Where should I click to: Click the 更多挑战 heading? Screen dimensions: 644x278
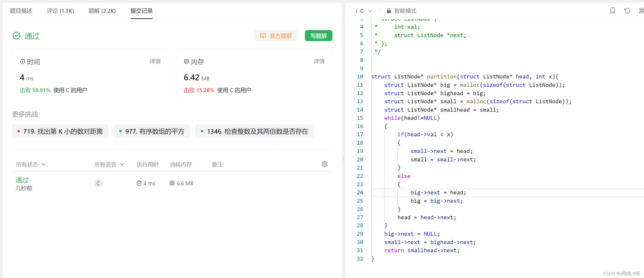(25, 114)
